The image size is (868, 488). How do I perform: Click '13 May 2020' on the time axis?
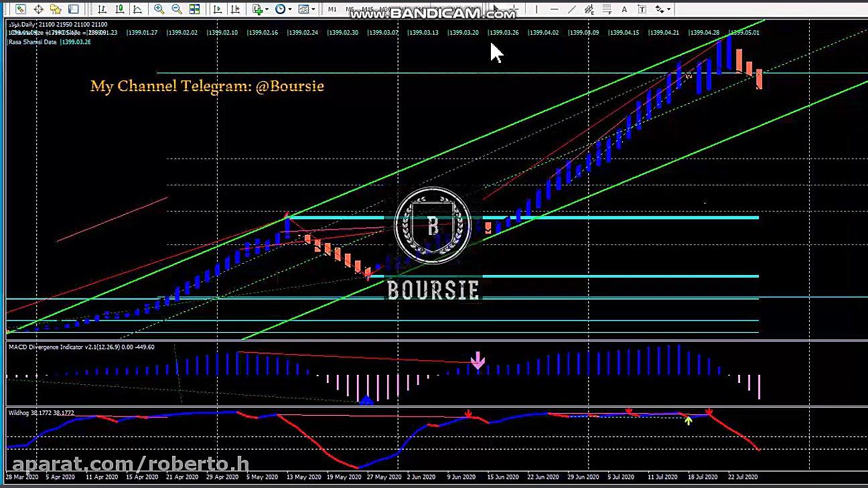(x=303, y=477)
